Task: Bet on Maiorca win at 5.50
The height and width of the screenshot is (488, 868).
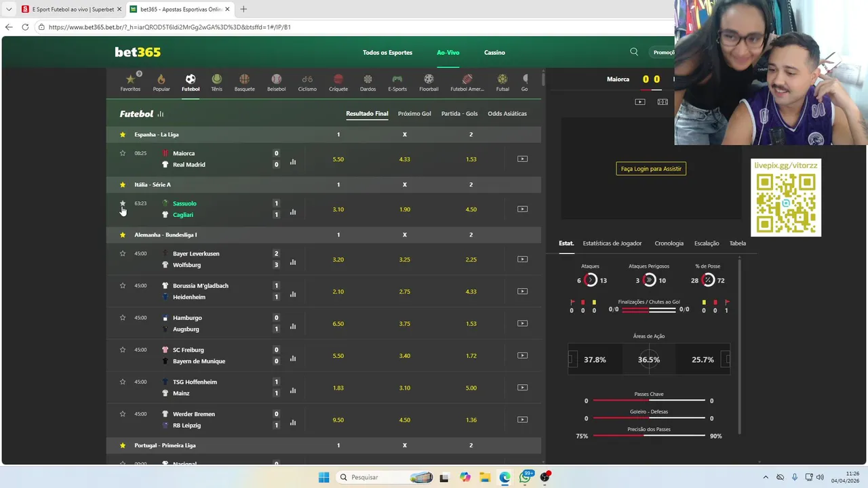Action: [338, 159]
